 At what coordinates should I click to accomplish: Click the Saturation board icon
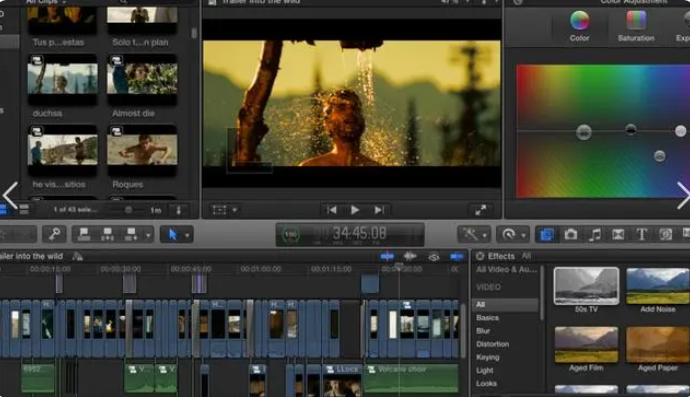click(636, 26)
